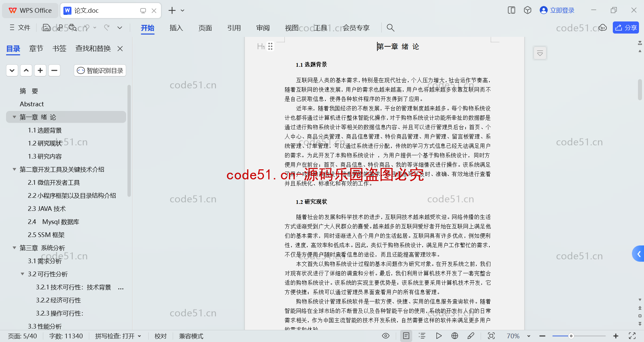Toggle the eye protection mode icon
The image size is (644, 342).
[x=386, y=336]
